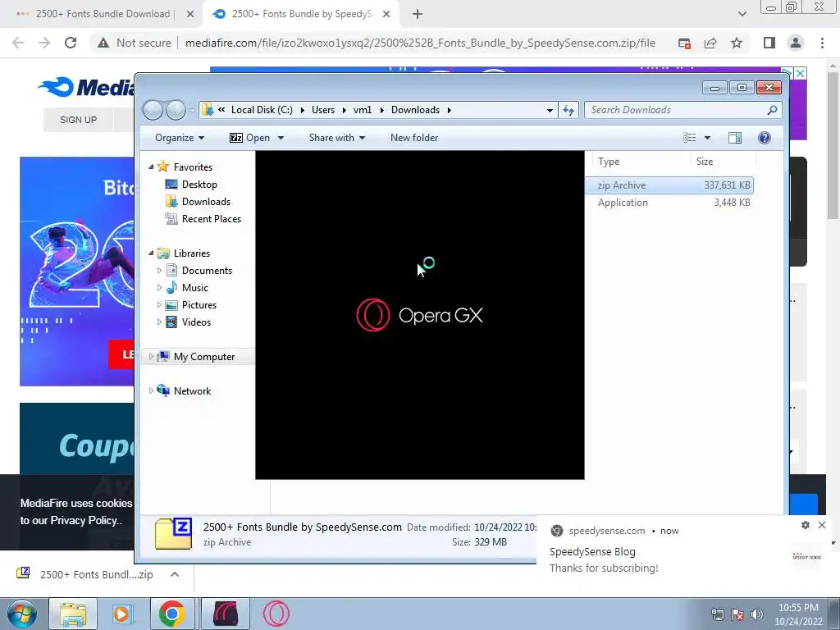Screen dimensions: 840x630
Task: Go forward in Chrome browser history
Action: [x=44, y=43]
